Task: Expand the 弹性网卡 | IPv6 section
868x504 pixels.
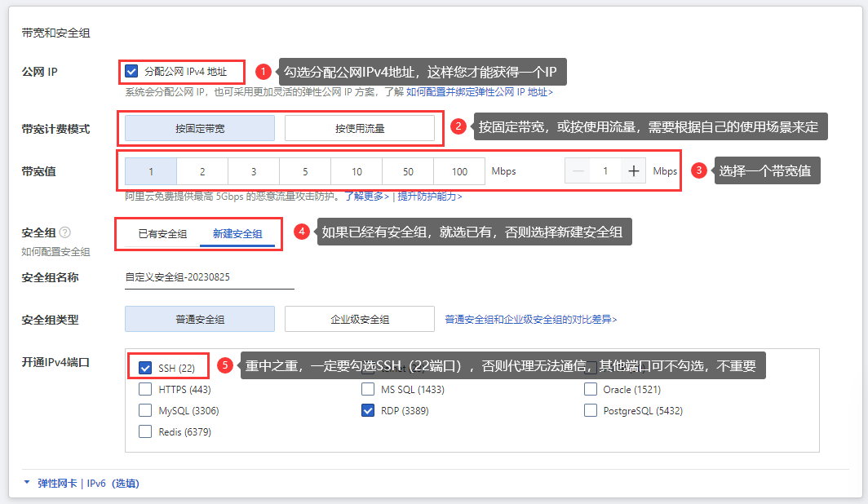Action: pos(82,483)
